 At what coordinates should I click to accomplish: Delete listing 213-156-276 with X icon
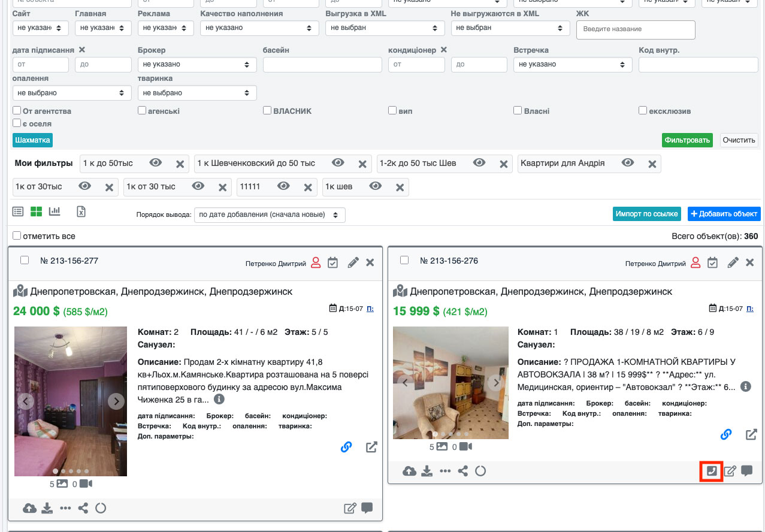pos(749,262)
